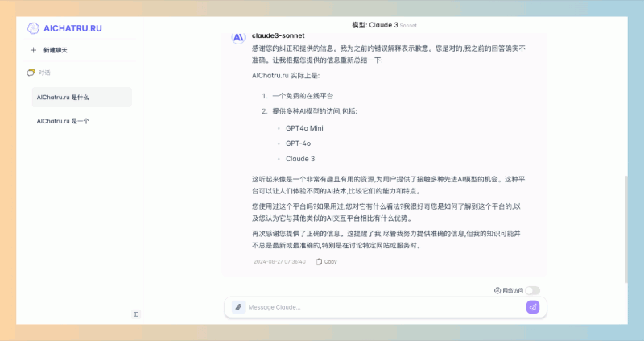Open the conversation 'AIChatru.ru 是什么'
The image size is (644, 341).
coord(82,97)
